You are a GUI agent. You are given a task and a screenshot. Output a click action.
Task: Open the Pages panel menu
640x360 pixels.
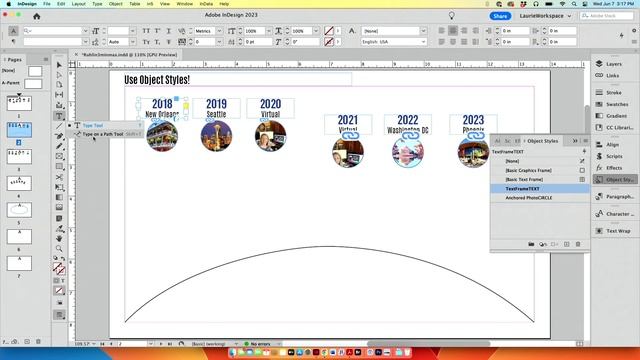[x=46, y=60]
